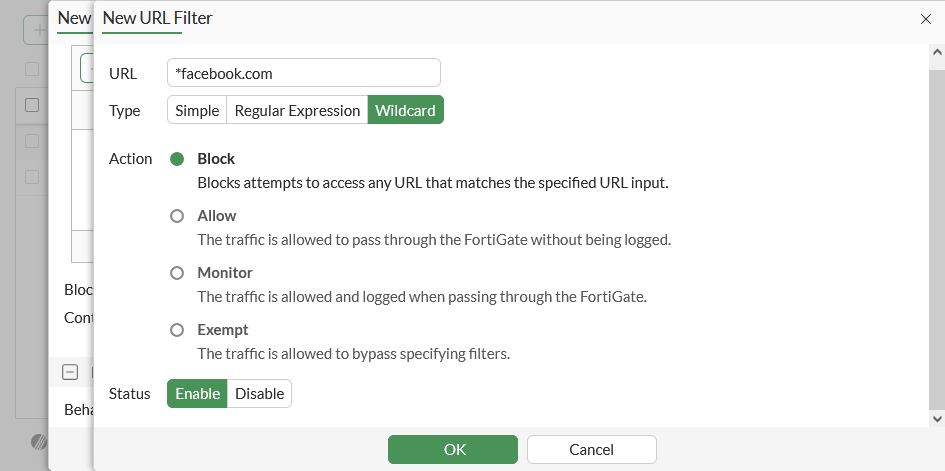Confirm the filter with OK

coord(453,450)
